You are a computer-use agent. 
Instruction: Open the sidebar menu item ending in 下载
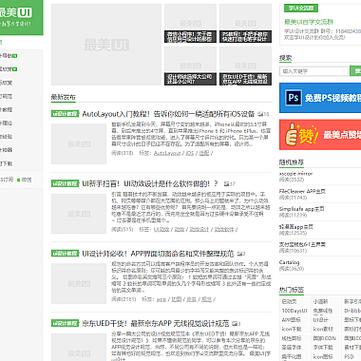(7, 163)
